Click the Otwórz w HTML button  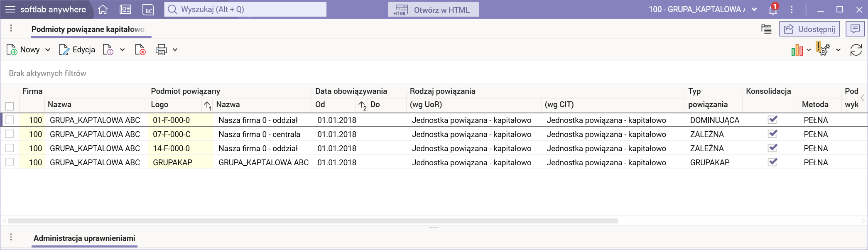pyautogui.click(x=433, y=10)
